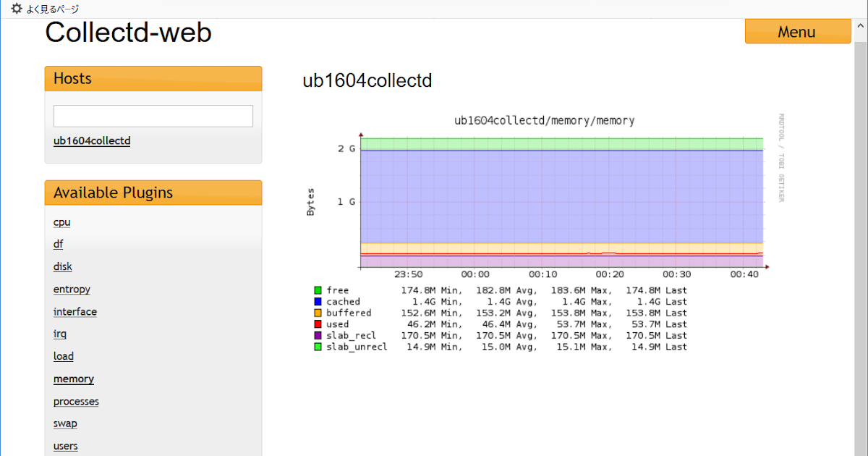Click the free memory legend swatch
This screenshot has height=456, width=868.
[x=319, y=290]
